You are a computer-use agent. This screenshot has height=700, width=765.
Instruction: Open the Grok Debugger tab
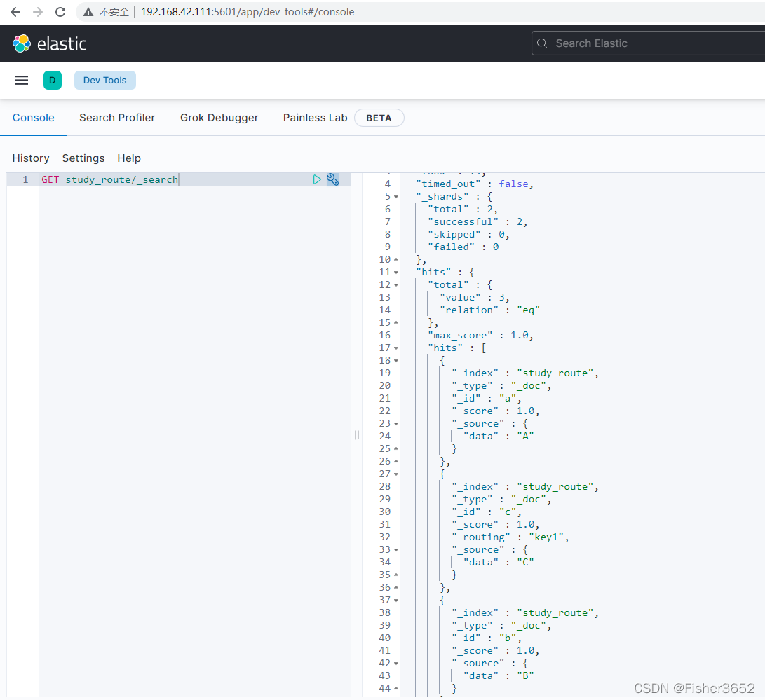pos(219,118)
